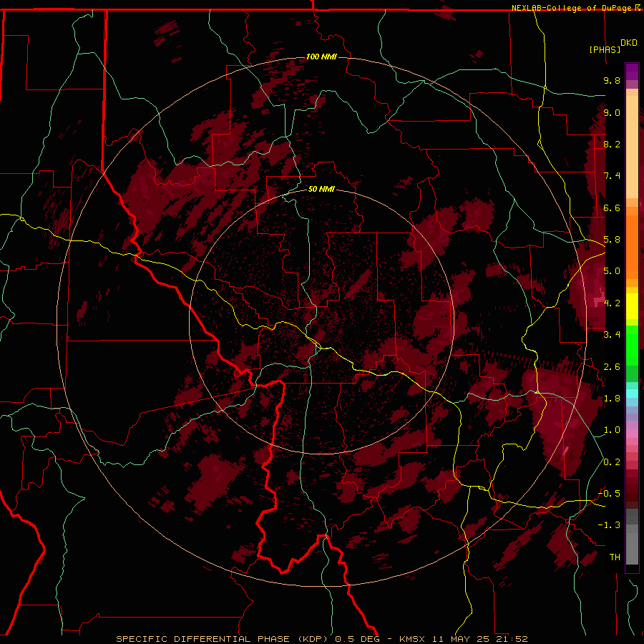Image resolution: width=644 pixels, height=644 pixels.
Task: Select the 7.4 value on the color scale
Action: pos(612,176)
